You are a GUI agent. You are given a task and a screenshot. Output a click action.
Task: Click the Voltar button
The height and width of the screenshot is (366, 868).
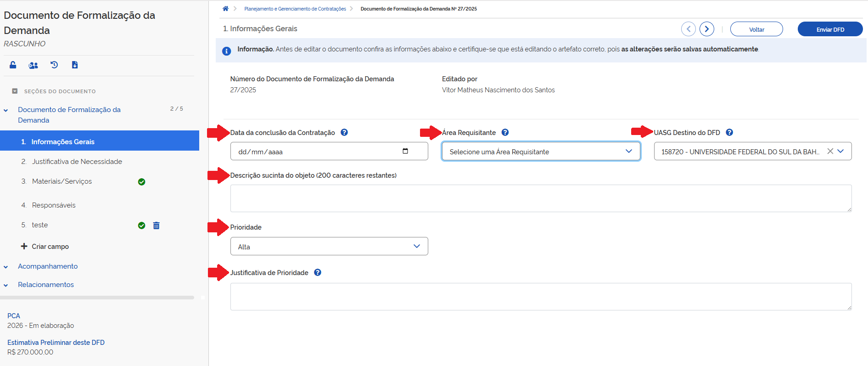point(756,29)
